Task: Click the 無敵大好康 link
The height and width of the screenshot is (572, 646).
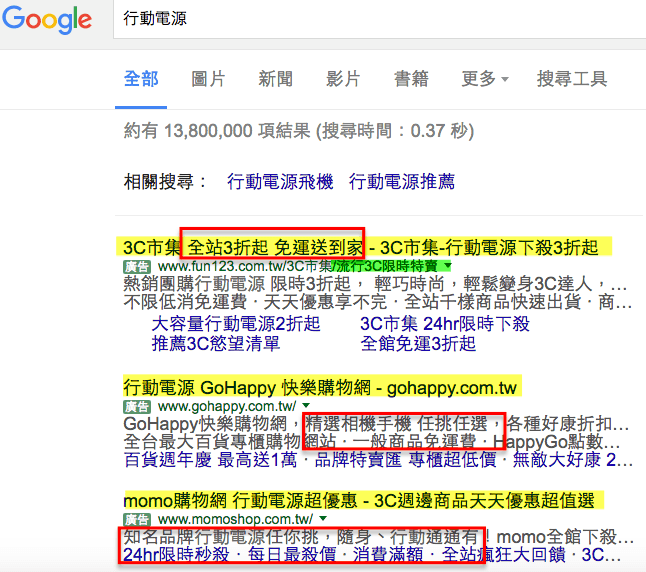Action: (x=573, y=460)
